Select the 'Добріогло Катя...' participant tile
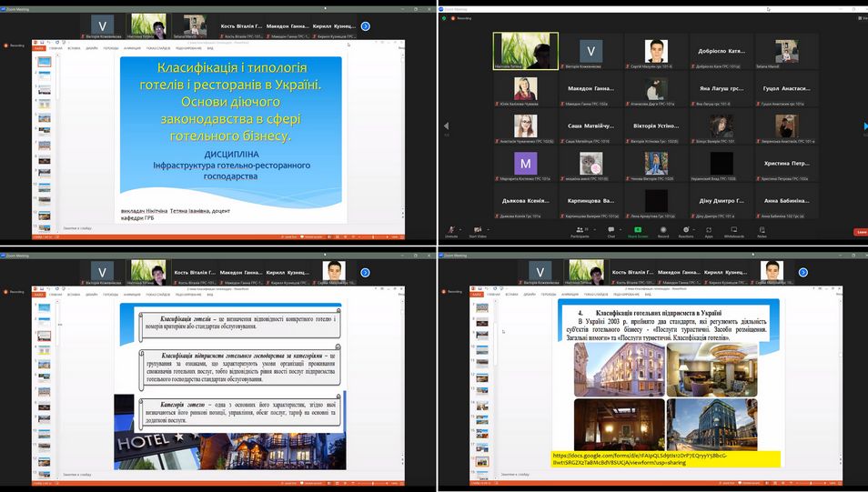This screenshot has height=492, width=868. click(722, 51)
